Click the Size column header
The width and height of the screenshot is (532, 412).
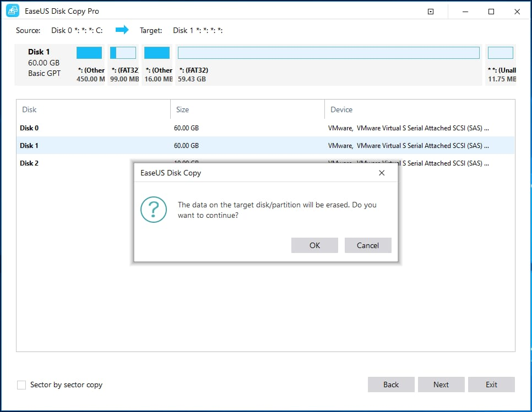pyautogui.click(x=181, y=109)
